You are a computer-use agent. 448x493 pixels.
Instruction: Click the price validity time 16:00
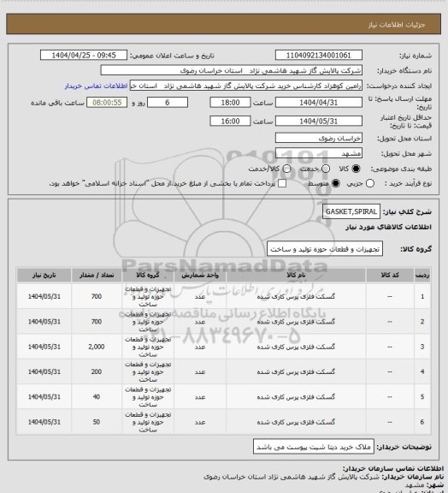tap(230, 121)
